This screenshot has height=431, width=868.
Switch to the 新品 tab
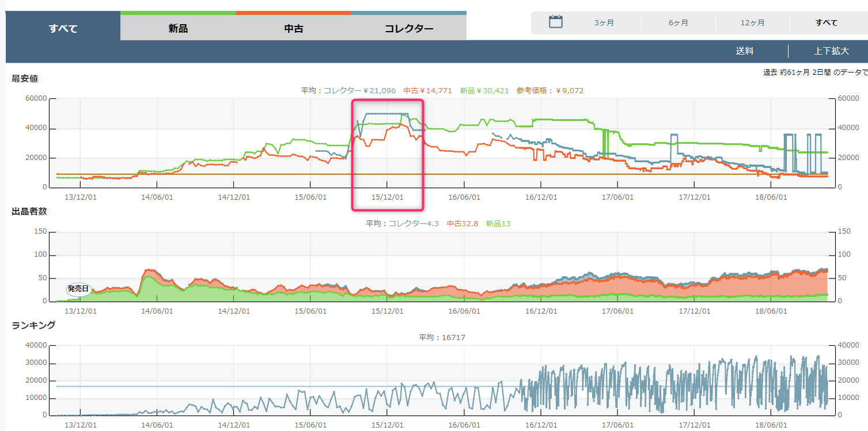click(x=178, y=28)
